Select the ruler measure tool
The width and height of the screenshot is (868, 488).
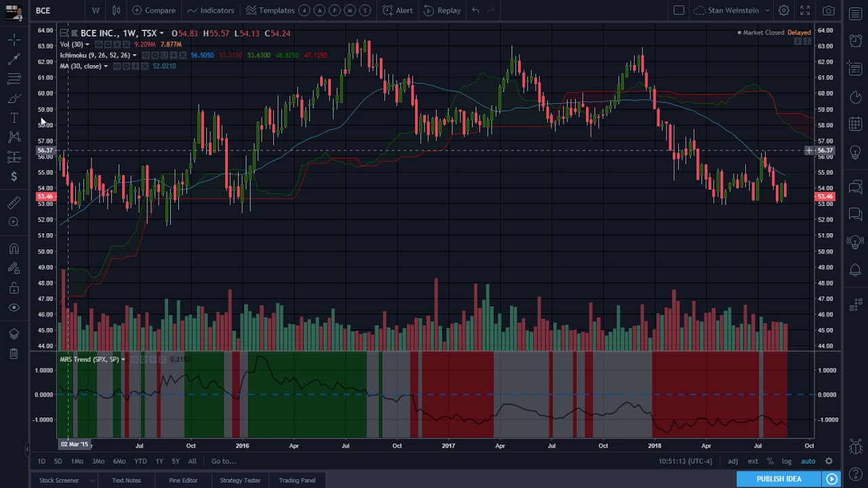pyautogui.click(x=14, y=203)
